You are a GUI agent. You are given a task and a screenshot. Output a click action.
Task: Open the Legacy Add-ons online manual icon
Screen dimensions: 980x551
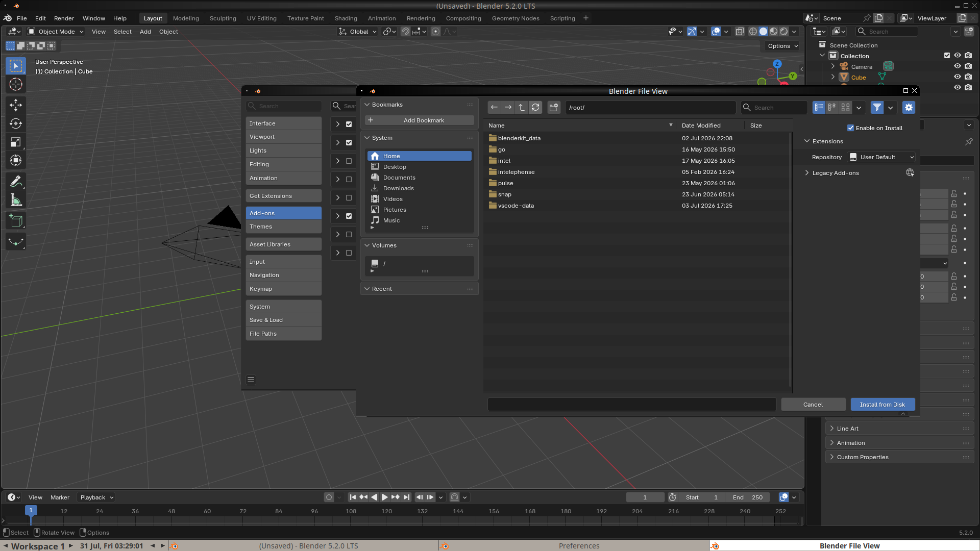pyautogui.click(x=910, y=173)
